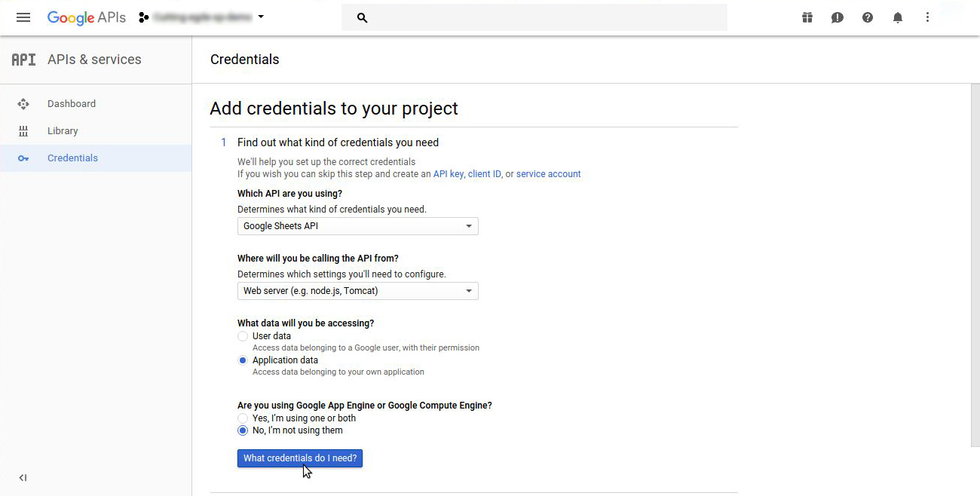The image size is (980, 496).
Task: Click the Add credentials to your project heading
Action: 334,109
